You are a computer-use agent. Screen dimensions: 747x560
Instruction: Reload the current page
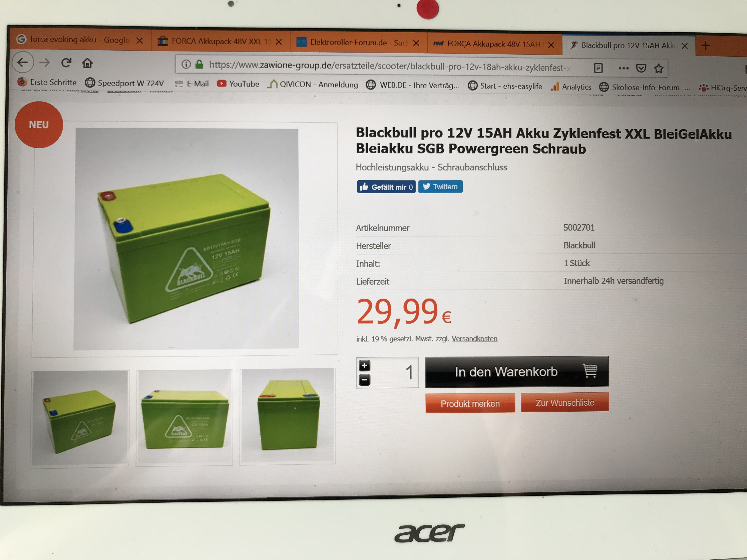(x=66, y=62)
